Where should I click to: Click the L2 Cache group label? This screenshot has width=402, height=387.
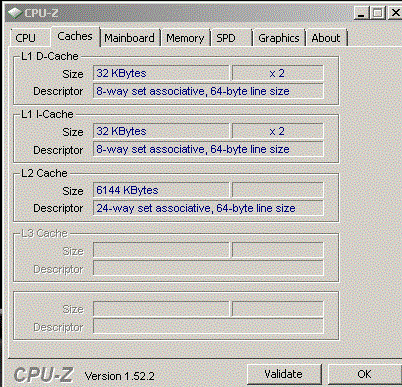click(44, 173)
